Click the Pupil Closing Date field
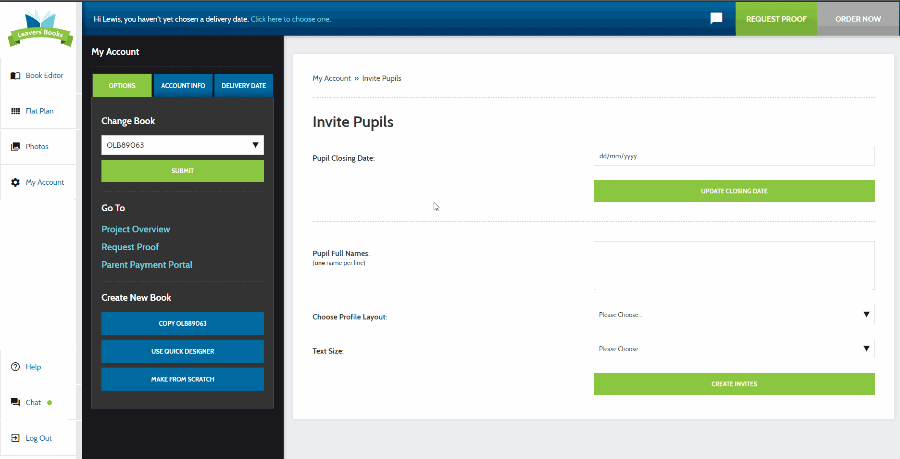 [733, 156]
